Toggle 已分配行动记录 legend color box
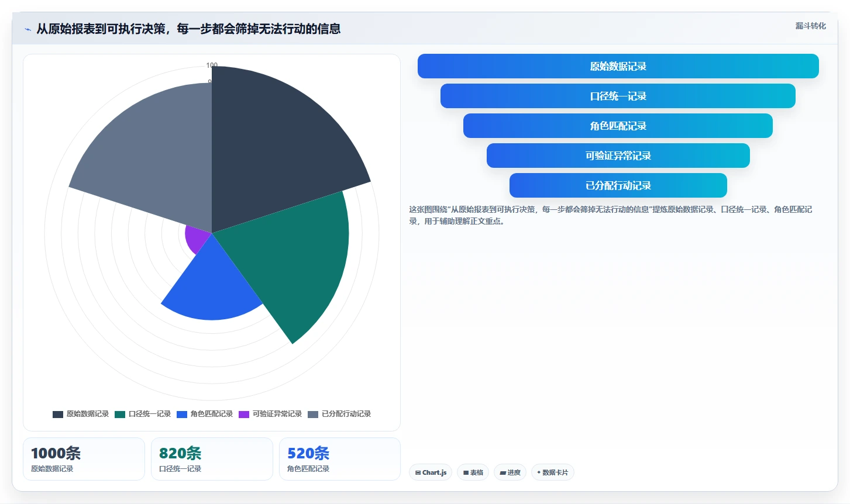This screenshot has height=504, width=850. (313, 414)
